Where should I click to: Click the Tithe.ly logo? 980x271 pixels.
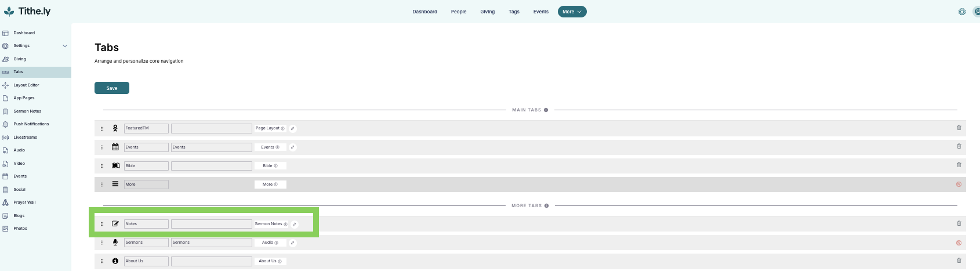(x=27, y=11)
